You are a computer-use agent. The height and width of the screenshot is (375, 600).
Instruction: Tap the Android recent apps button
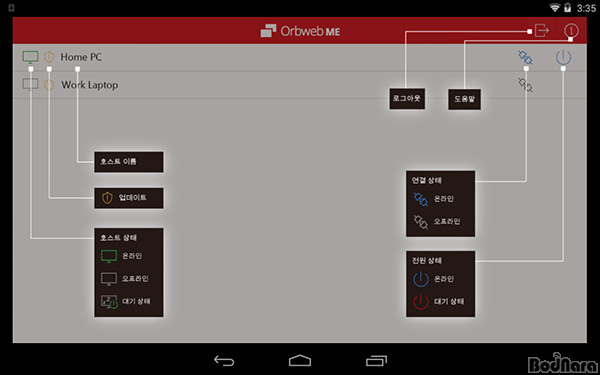(377, 360)
